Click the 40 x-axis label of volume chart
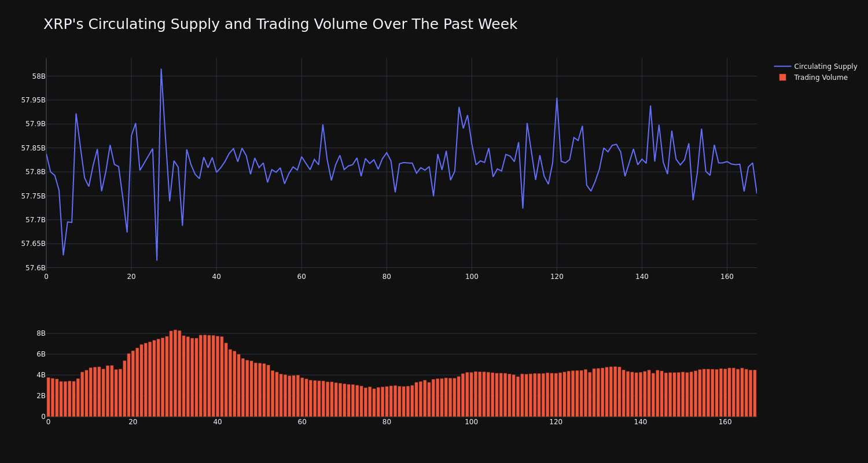 (x=218, y=422)
